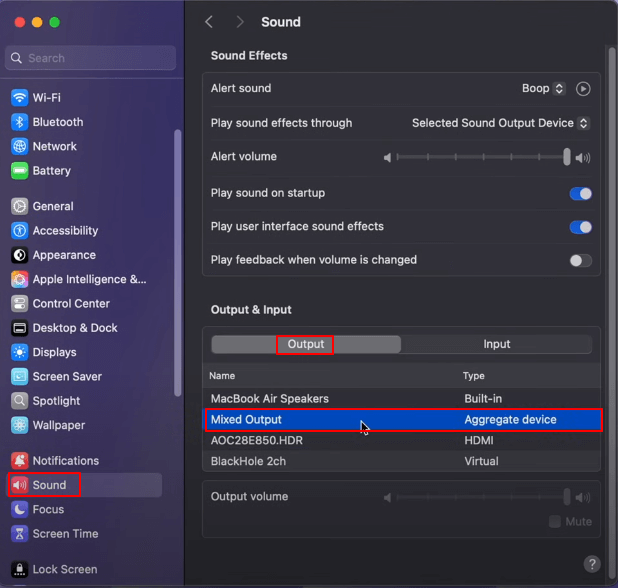The width and height of the screenshot is (618, 588).
Task: Select the Screen Saver icon
Action: point(19,376)
